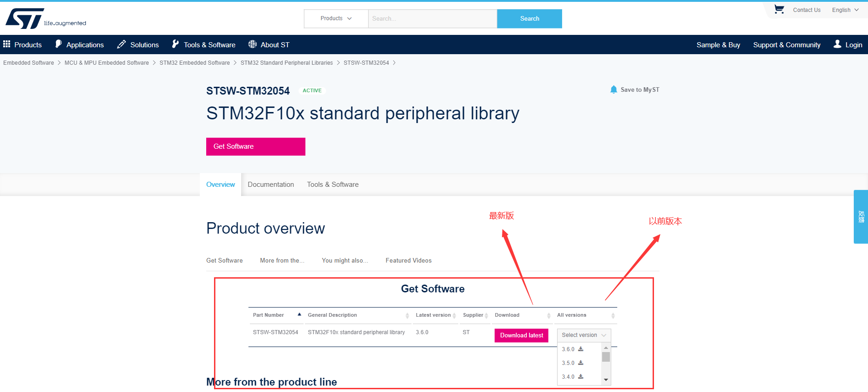Screen dimensions: 868x392
Task: Download version 3.6.0 from version list
Action: click(x=581, y=349)
